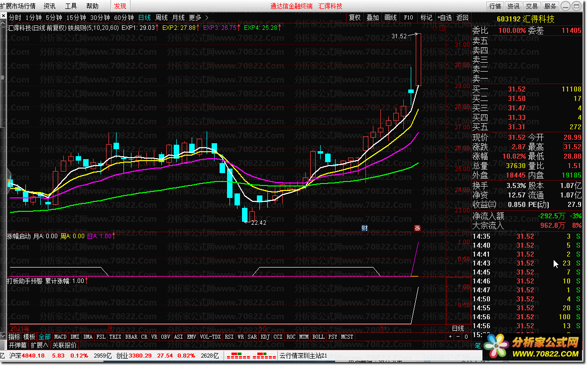Switch to the RSI indicator
588x366 pixels.
click(229, 337)
